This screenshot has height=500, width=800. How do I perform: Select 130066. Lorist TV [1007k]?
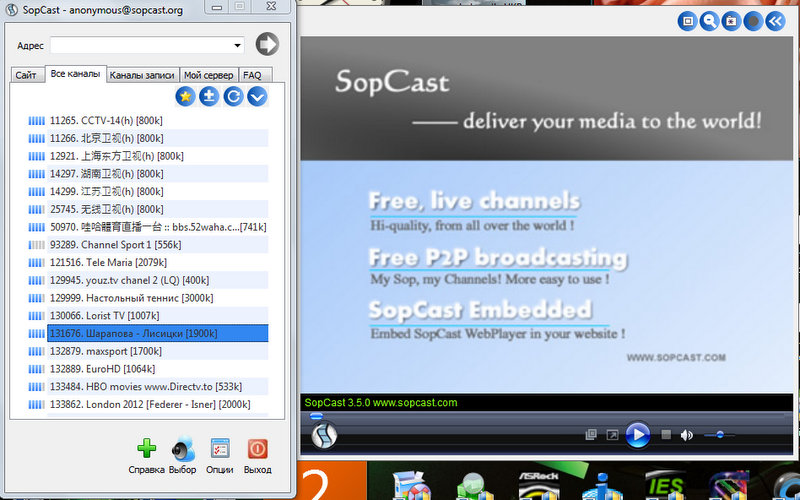(158, 316)
